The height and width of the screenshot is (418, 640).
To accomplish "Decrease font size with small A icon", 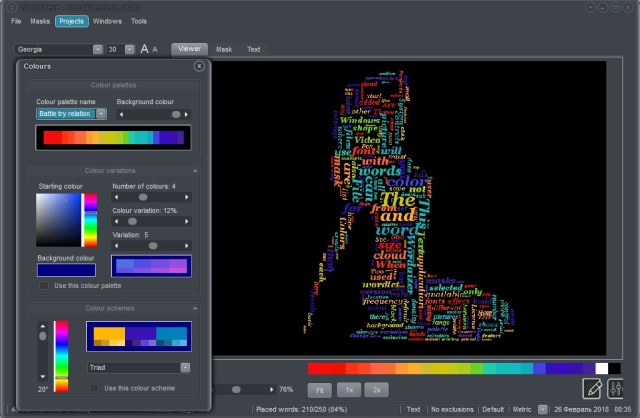I will pos(155,49).
